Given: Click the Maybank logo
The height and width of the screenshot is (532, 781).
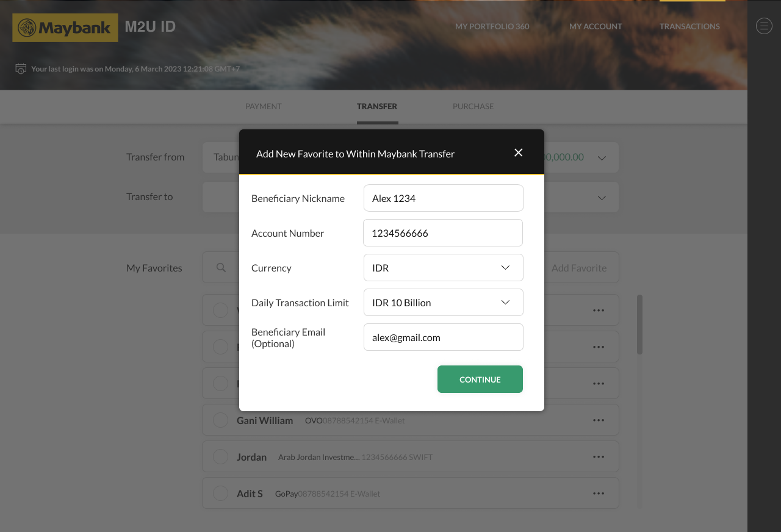Looking at the screenshot, I should tap(65, 28).
